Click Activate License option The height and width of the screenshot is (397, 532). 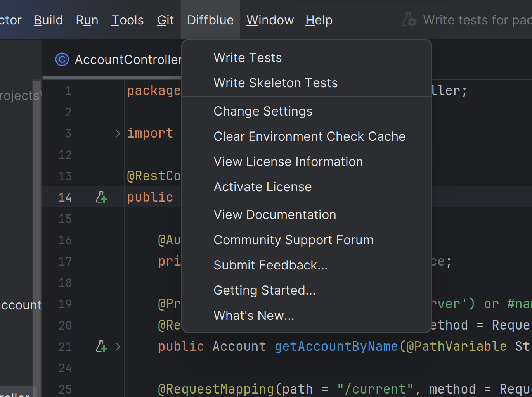point(262,187)
